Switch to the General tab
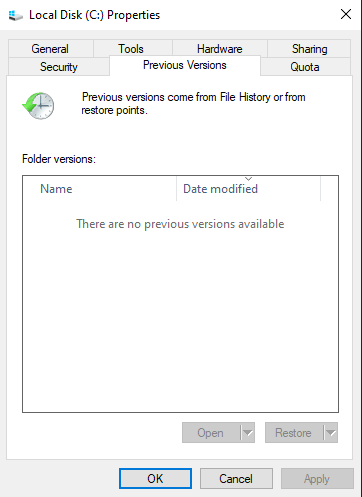This screenshot has height=497, width=362. click(50, 49)
